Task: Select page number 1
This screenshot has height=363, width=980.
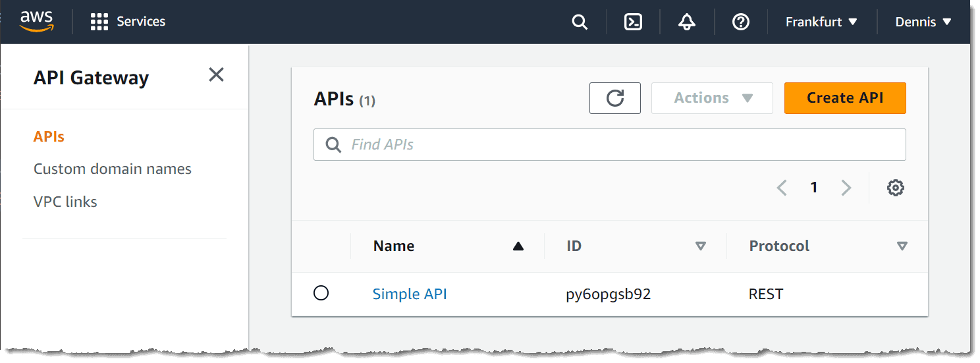Action: pos(814,188)
